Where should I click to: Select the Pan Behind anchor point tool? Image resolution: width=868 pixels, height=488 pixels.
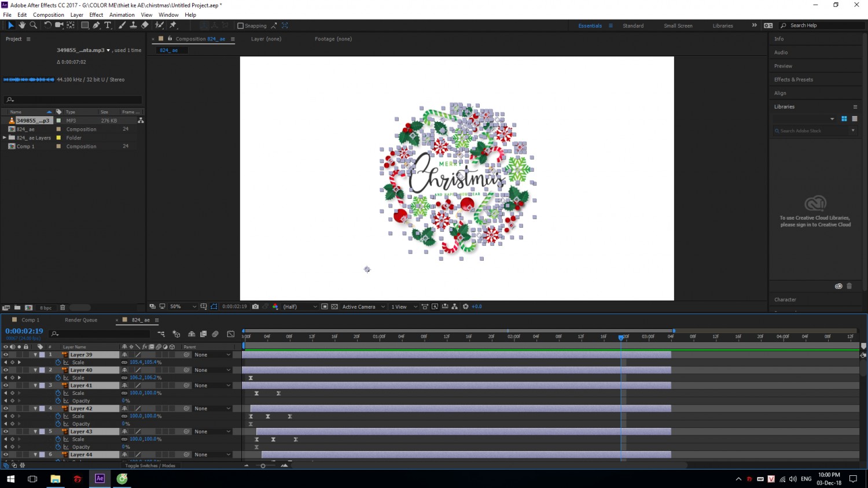[x=71, y=25]
